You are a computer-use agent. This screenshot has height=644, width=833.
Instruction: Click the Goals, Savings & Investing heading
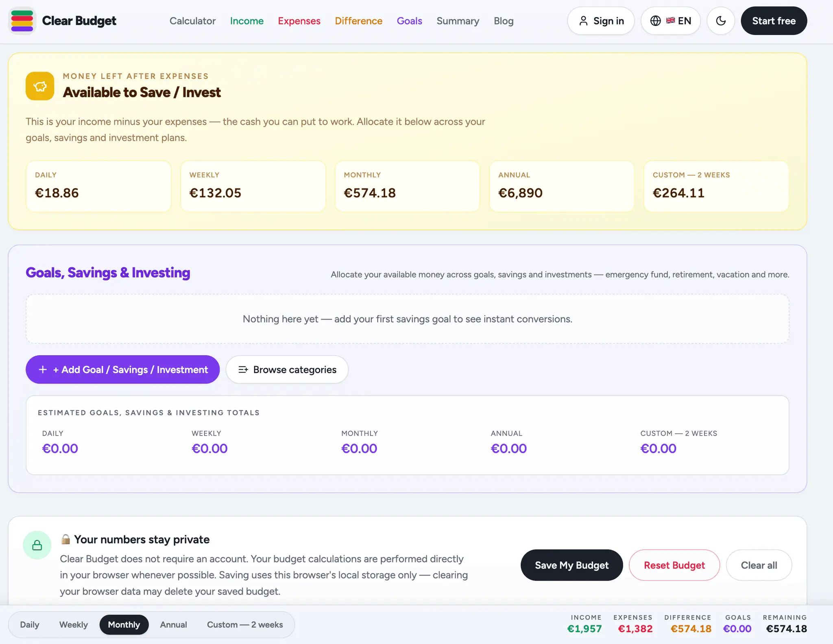pyautogui.click(x=108, y=272)
